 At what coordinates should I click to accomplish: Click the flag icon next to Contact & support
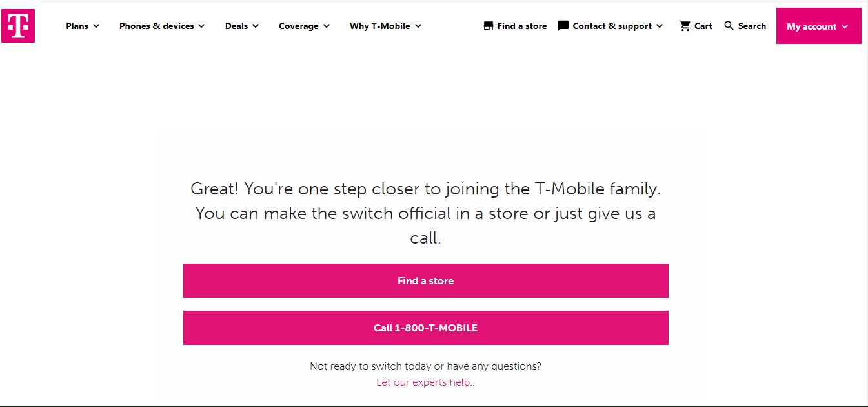[563, 25]
